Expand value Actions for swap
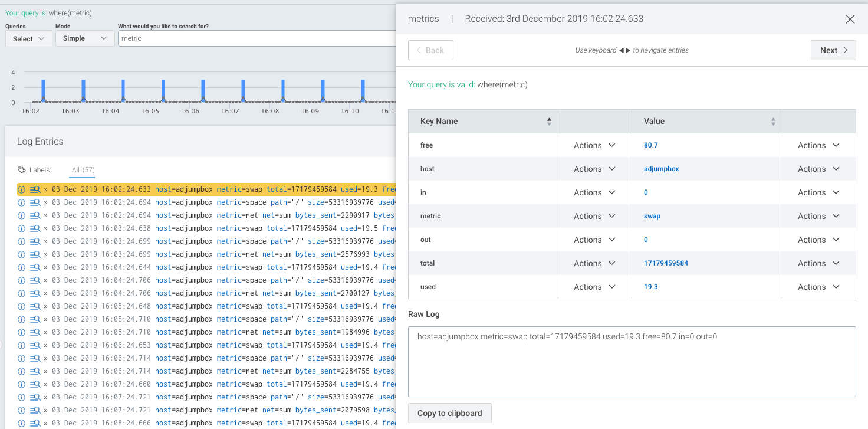 coord(818,216)
